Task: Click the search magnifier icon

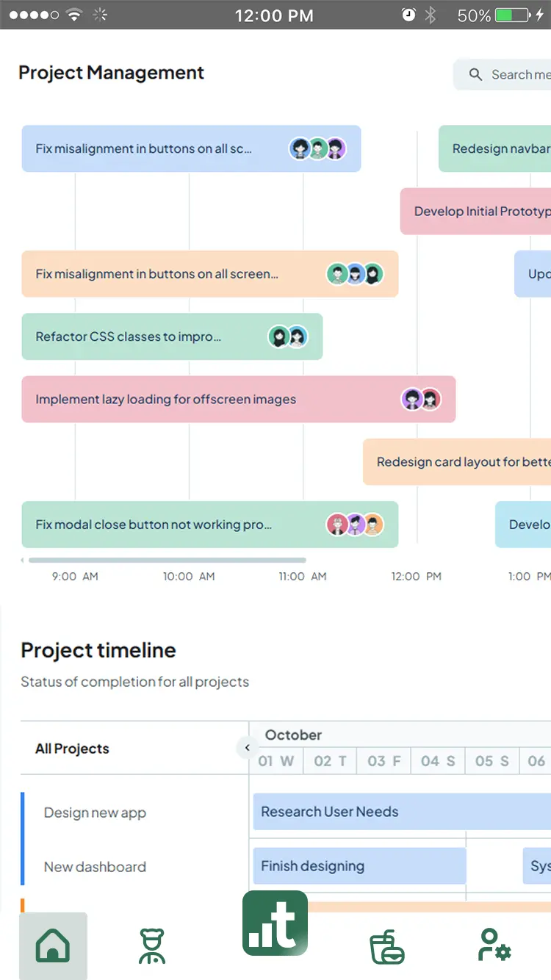Action: point(475,74)
